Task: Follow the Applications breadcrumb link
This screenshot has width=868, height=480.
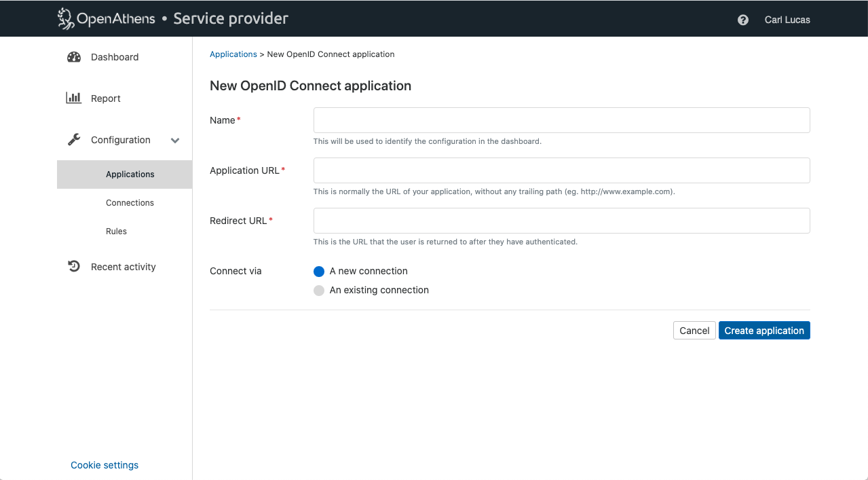Action: click(x=233, y=54)
